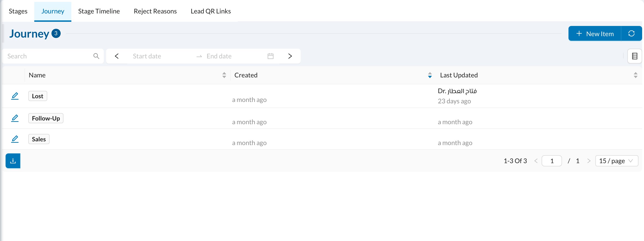Viewport: 644px width, 241px height.
Task: Click the Follow-Up journey tag
Action: [x=46, y=118]
